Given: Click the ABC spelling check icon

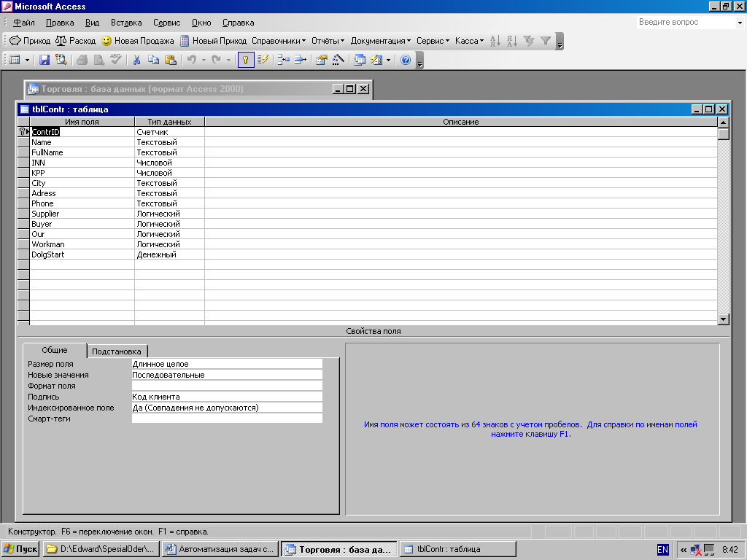Looking at the screenshot, I should pos(115,60).
